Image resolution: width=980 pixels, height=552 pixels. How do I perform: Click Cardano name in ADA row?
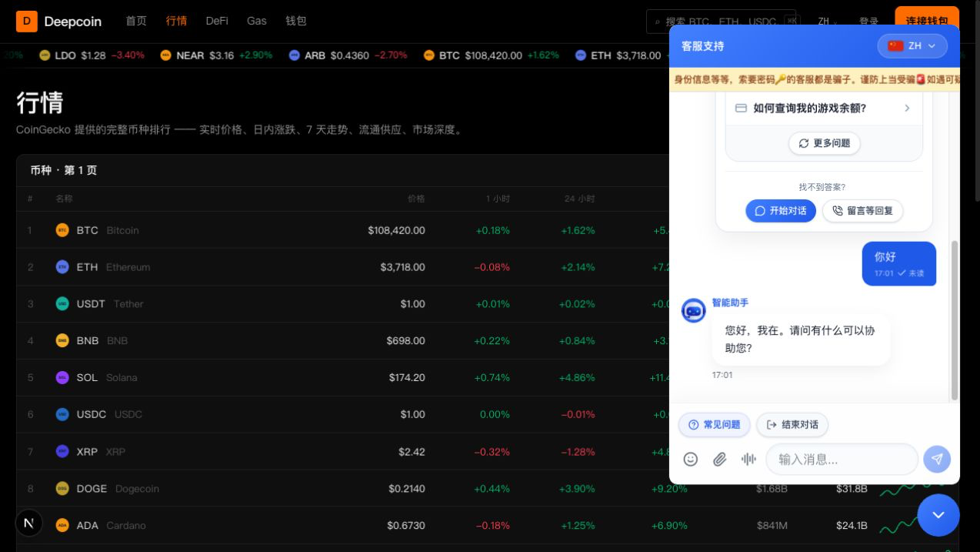(126, 525)
